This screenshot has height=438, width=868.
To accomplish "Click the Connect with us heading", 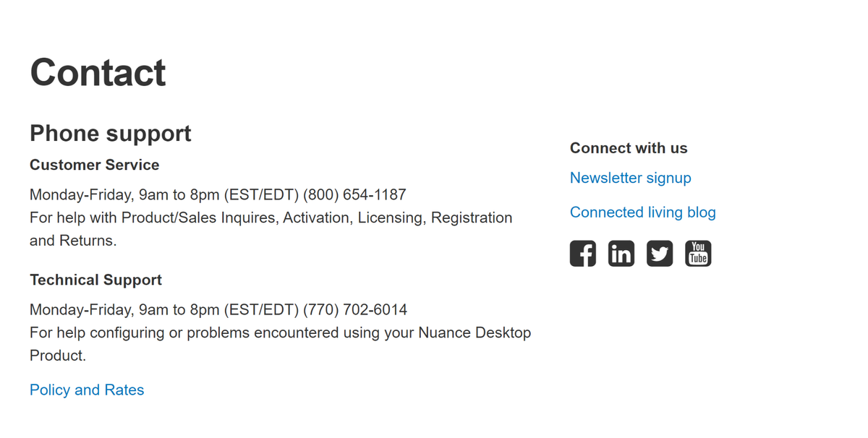I will tap(629, 148).
